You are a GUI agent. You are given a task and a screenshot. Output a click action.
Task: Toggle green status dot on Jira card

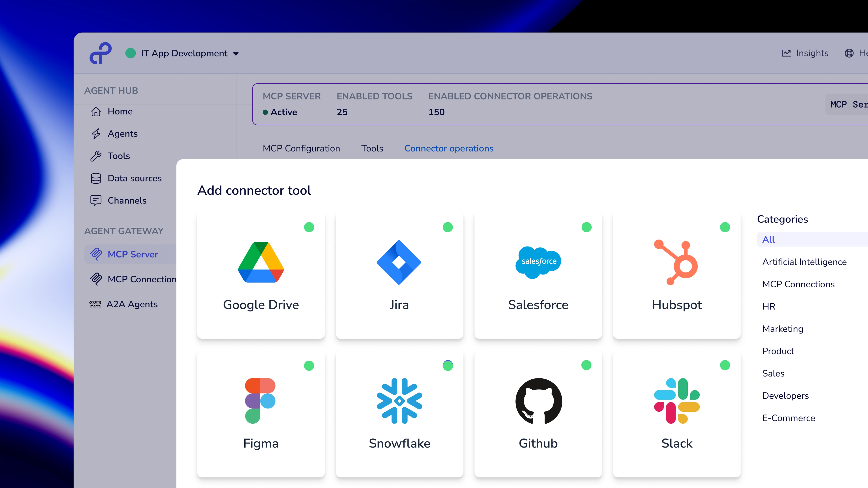(448, 227)
